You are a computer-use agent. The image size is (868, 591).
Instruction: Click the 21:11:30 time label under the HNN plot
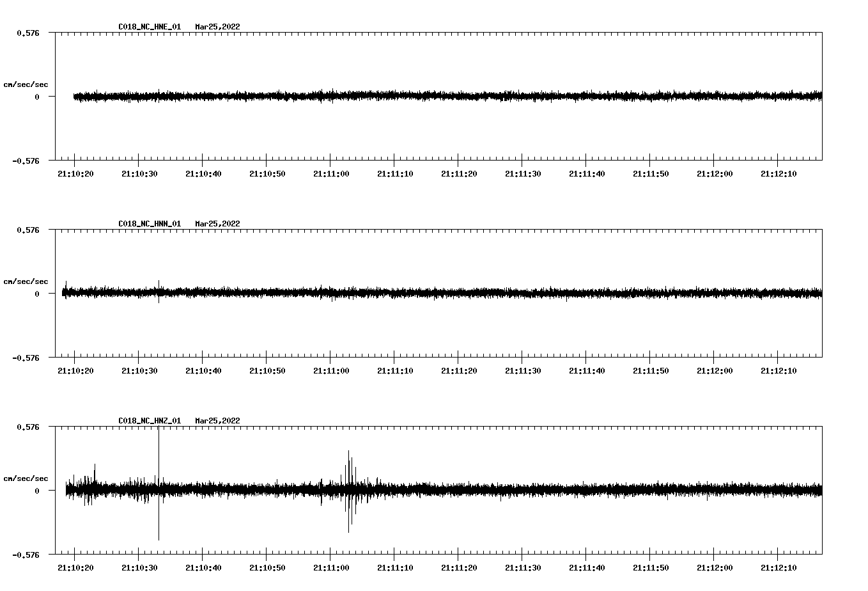[x=523, y=370]
